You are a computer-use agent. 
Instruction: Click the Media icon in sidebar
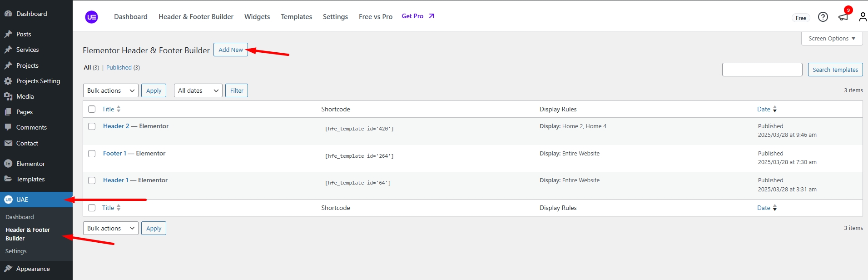tap(8, 96)
